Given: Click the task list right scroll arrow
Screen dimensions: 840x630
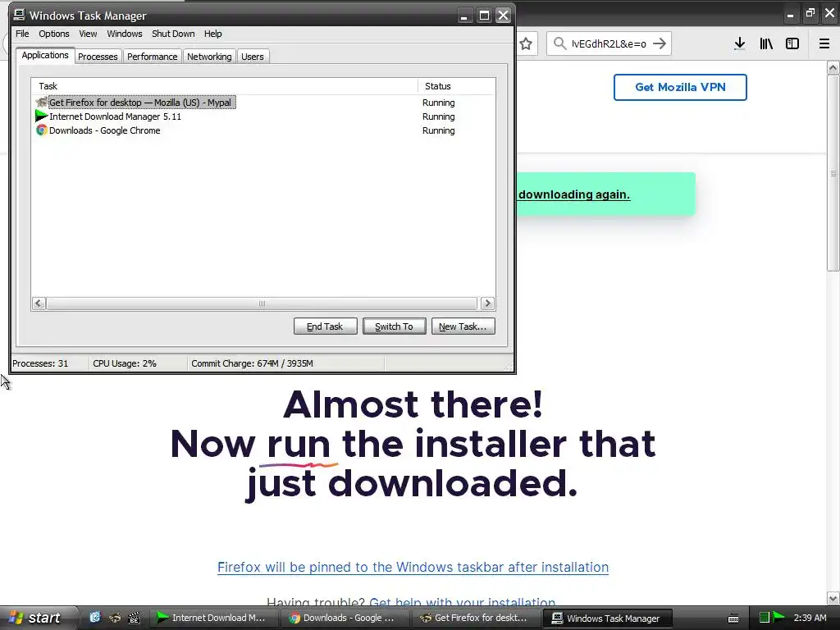Looking at the screenshot, I should [x=487, y=304].
